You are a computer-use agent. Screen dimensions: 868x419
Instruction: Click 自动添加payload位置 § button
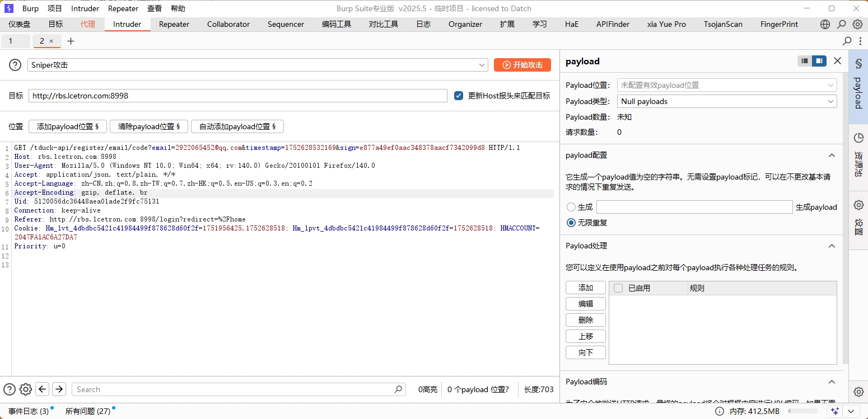[x=237, y=126]
